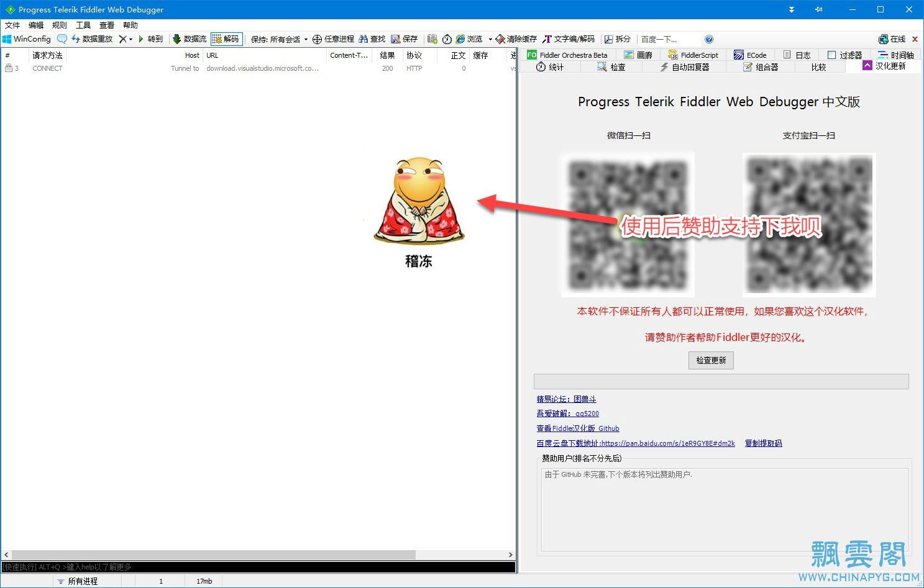Switch to the 自动回复器 AutoResponder tab
This screenshot has width=924, height=588.
pos(685,67)
